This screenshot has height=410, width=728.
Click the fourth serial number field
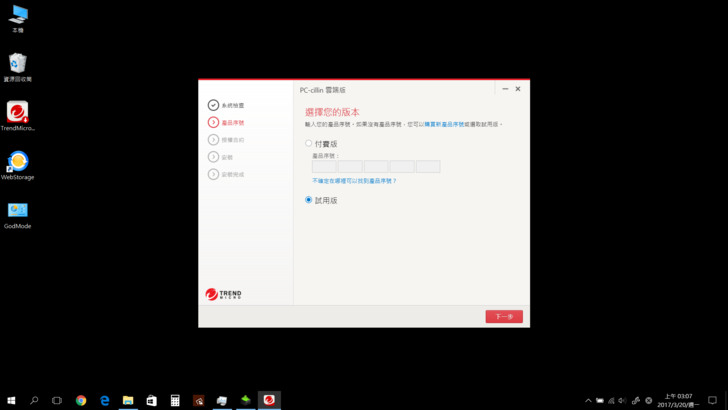pyautogui.click(x=402, y=167)
